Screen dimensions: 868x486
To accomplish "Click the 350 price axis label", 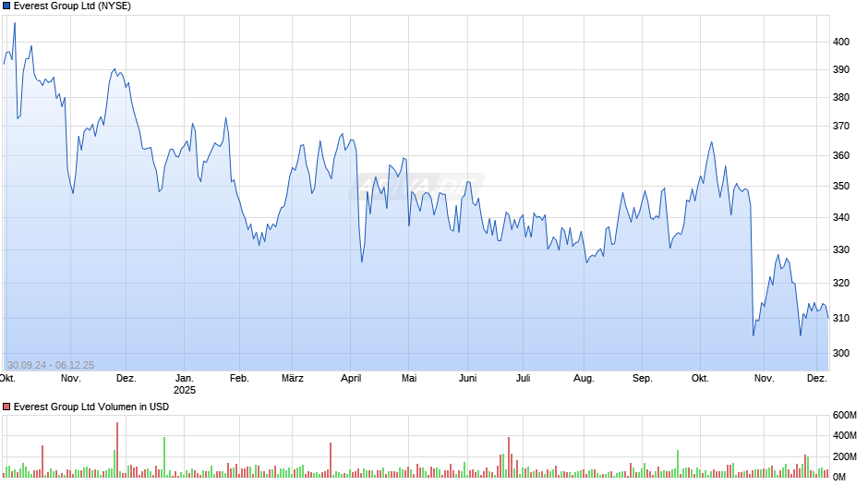I will 841,187.
